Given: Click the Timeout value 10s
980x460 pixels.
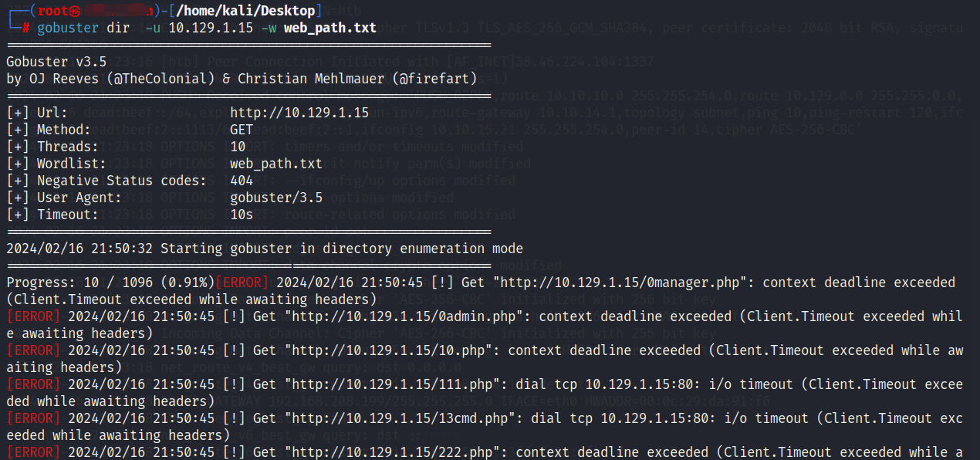Looking at the screenshot, I should (242, 215).
